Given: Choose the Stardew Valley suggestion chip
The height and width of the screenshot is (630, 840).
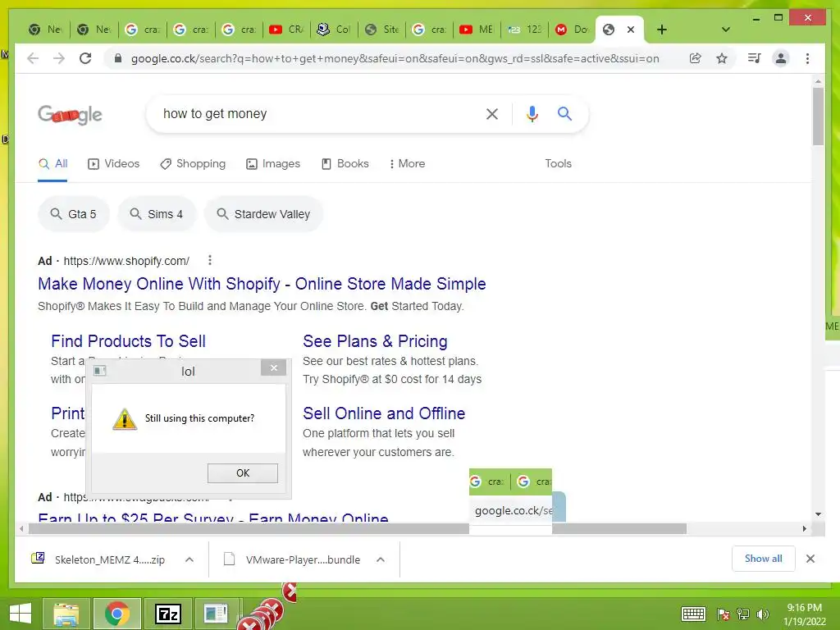Looking at the screenshot, I should [x=263, y=214].
